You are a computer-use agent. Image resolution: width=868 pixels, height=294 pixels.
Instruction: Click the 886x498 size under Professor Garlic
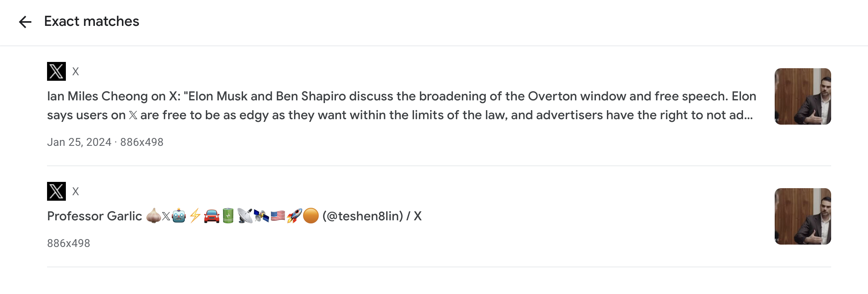[x=69, y=243]
